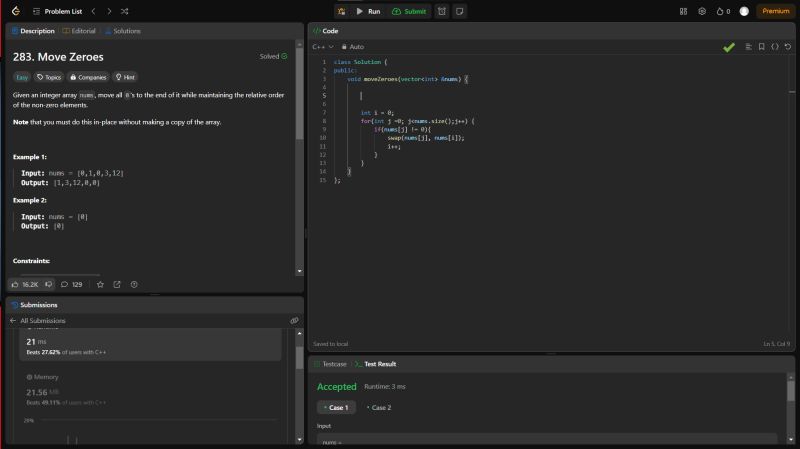Go to previous problem arrow
This screenshot has width=800, height=449.
[x=93, y=11]
